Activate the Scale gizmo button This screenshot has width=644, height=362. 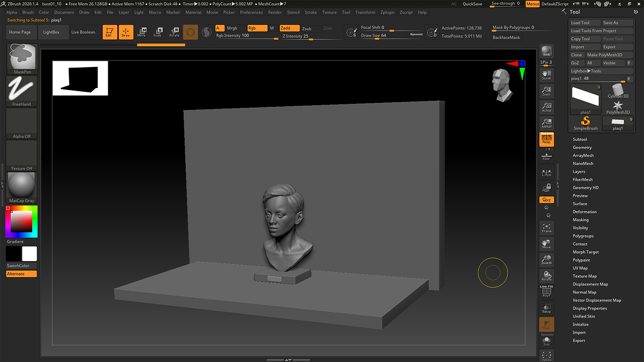pos(157,32)
